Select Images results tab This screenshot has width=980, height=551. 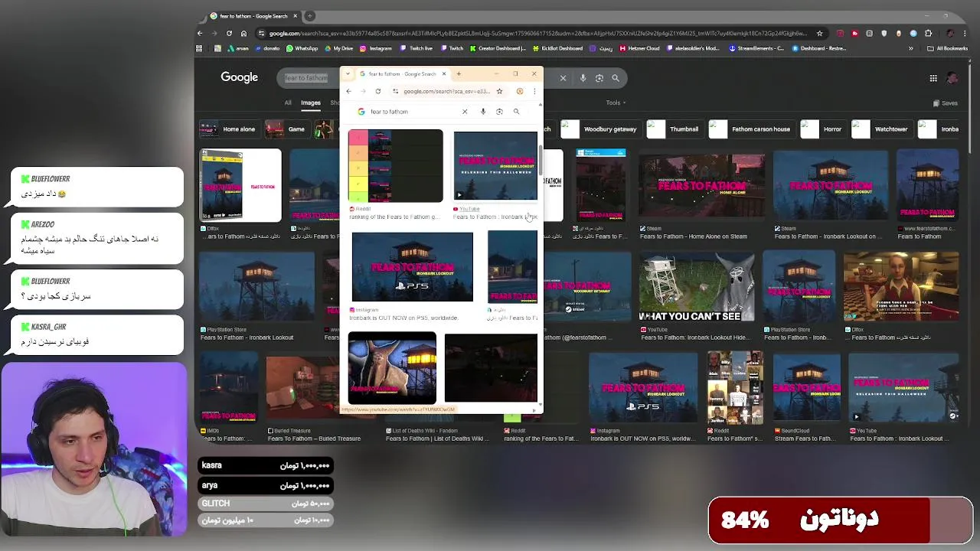(310, 103)
